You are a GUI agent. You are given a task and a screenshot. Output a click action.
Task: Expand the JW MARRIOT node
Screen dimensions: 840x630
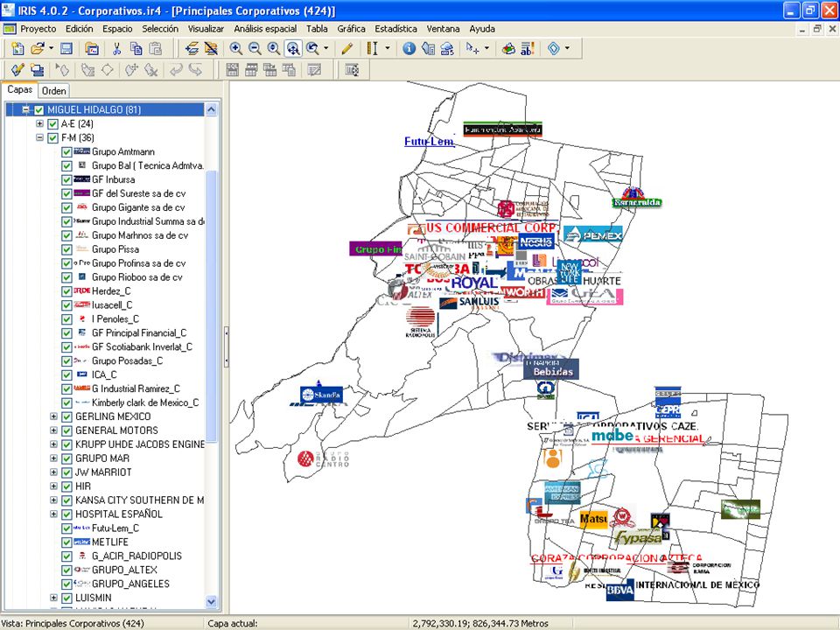(53, 472)
